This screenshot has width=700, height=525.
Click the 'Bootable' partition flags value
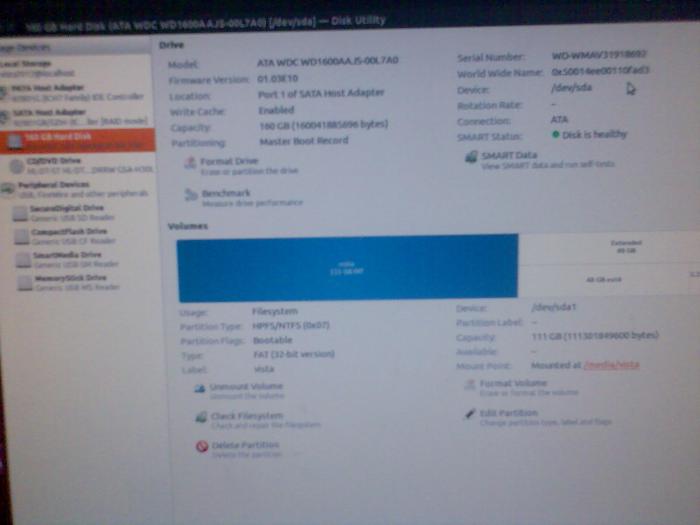click(273, 340)
